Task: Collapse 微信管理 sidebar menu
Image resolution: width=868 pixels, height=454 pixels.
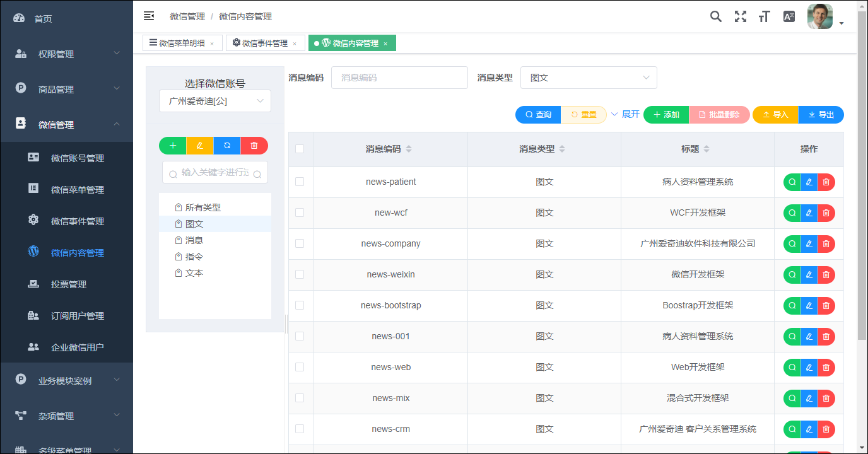Action: point(66,125)
